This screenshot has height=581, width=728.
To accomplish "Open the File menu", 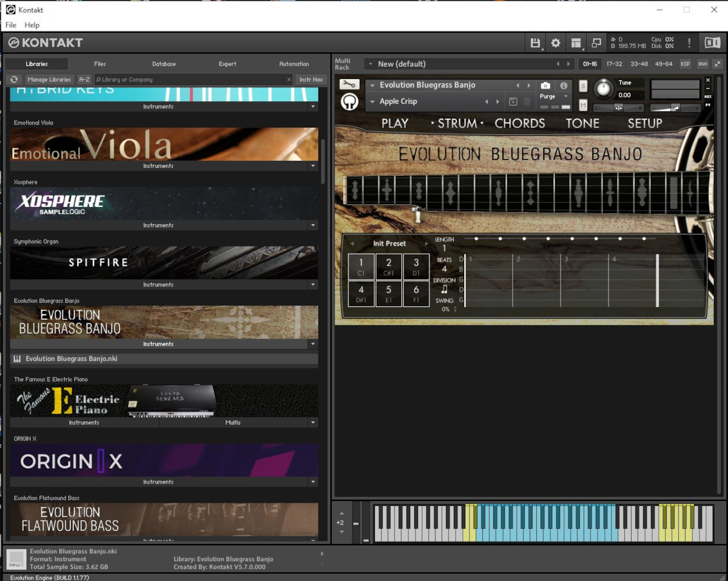I will point(11,25).
